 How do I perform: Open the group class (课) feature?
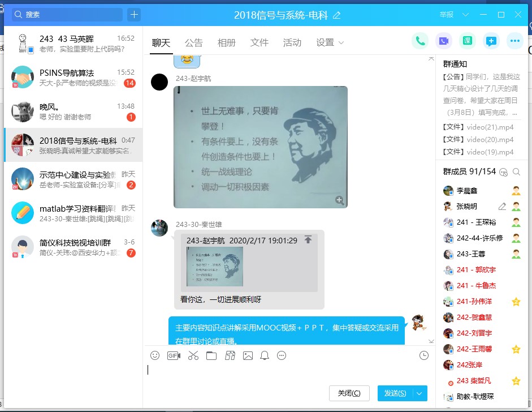[x=467, y=41]
